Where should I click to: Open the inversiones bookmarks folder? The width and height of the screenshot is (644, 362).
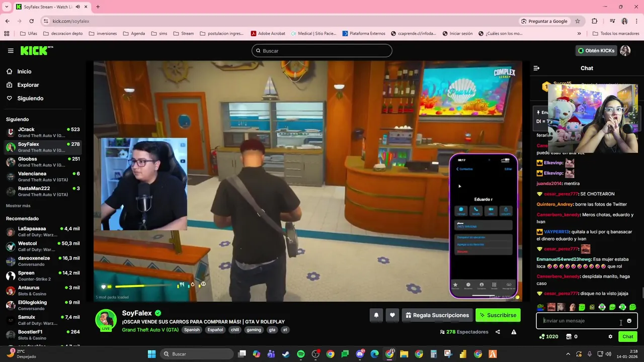pyautogui.click(x=103, y=34)
